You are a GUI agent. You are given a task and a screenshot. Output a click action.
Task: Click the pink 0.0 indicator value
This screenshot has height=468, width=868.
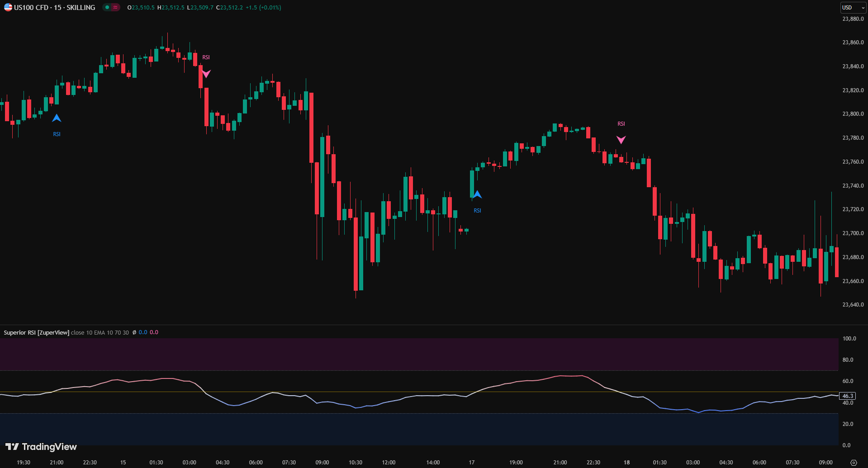[x=154, y=332]
